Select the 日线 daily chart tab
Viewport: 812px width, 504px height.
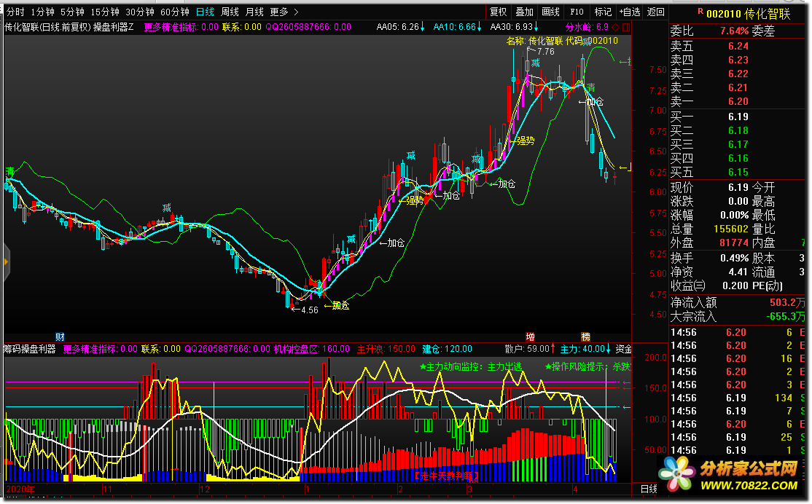pyautogui.click(x=205, y=12)
